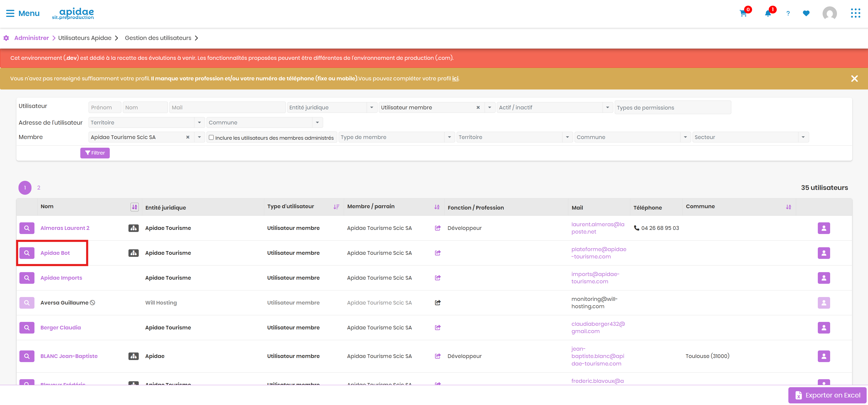Click the Filtrer button
868x405 pixels.
[95, 153]
